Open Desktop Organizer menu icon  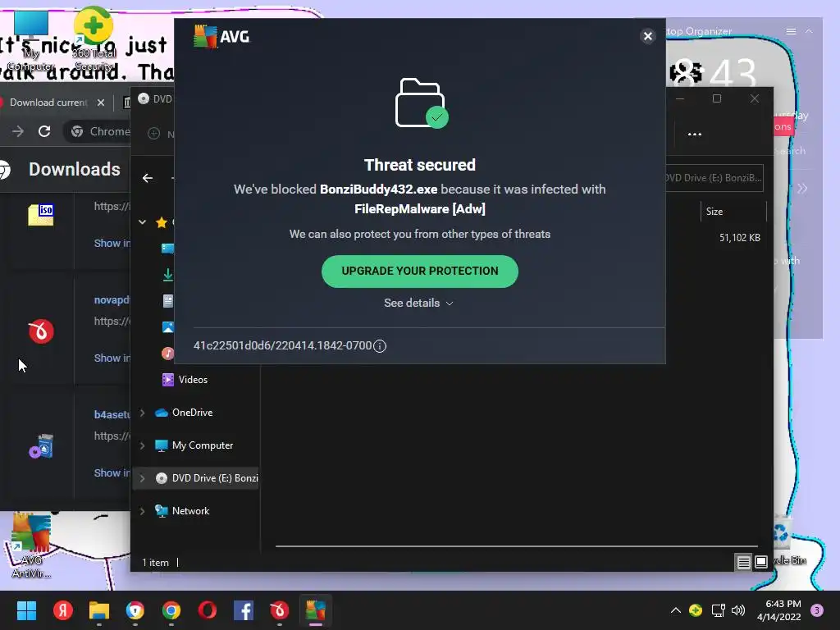[x=791, y=32]
